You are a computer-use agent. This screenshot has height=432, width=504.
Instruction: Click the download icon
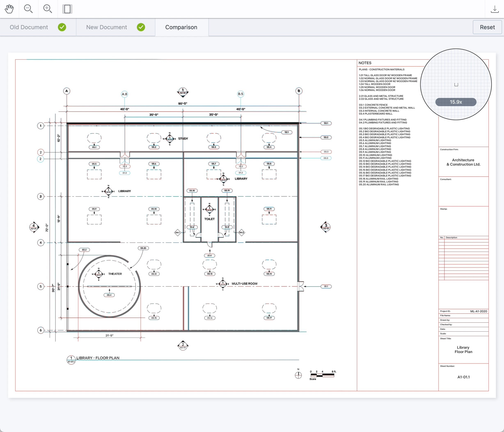click(495, 9)
